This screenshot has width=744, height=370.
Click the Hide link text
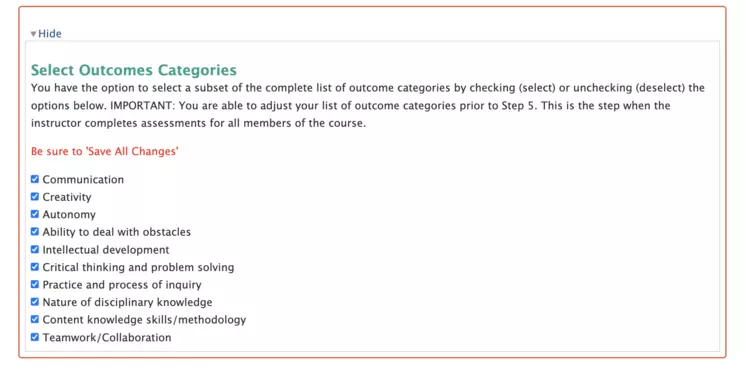[x=50, y=34]
